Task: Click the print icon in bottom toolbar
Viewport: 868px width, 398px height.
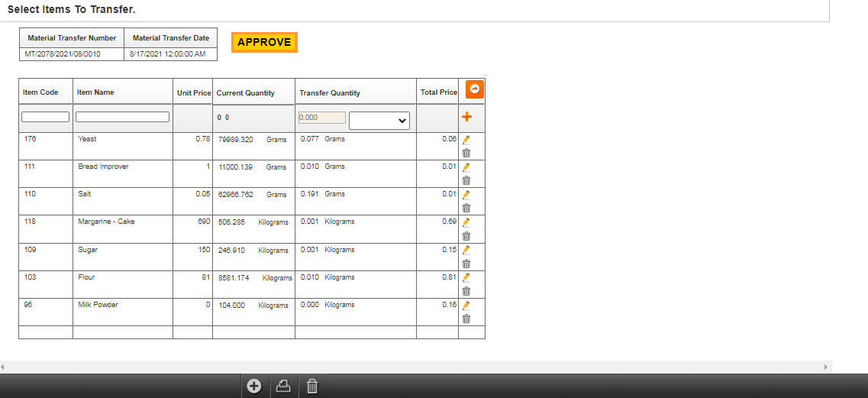Action: pos(283,387)
